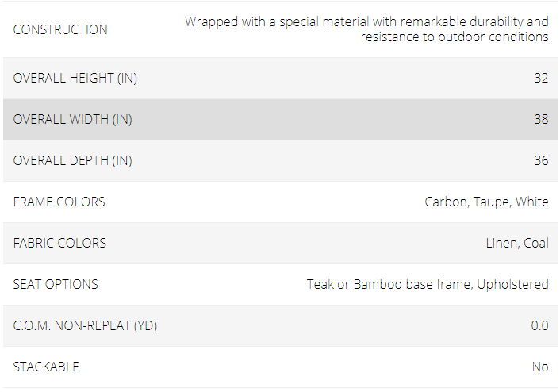The width and height of the screenshot is (560, 392).
Task: Click the stackable value No
Action: [x=540, y=367]
